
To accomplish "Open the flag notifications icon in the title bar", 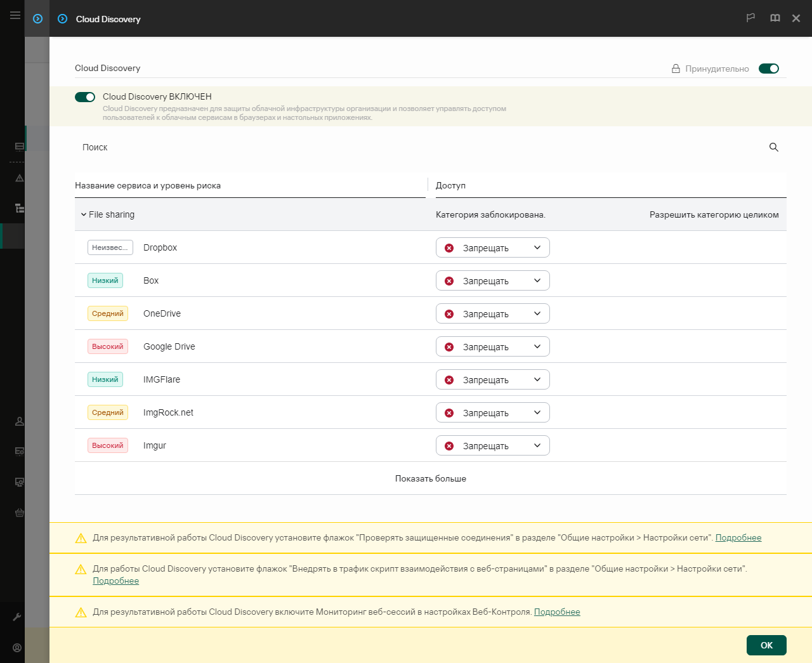I will point(750,18).
